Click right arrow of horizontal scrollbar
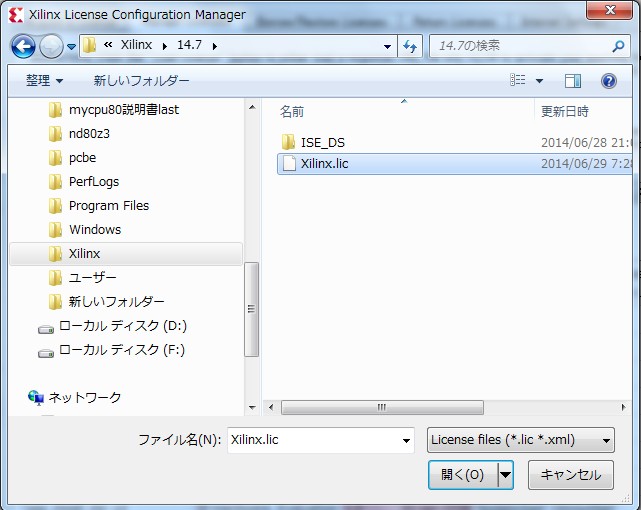Image resolution: width=641 pixels, height=510 pixels. pyautogui.click(x=623, y=407)
